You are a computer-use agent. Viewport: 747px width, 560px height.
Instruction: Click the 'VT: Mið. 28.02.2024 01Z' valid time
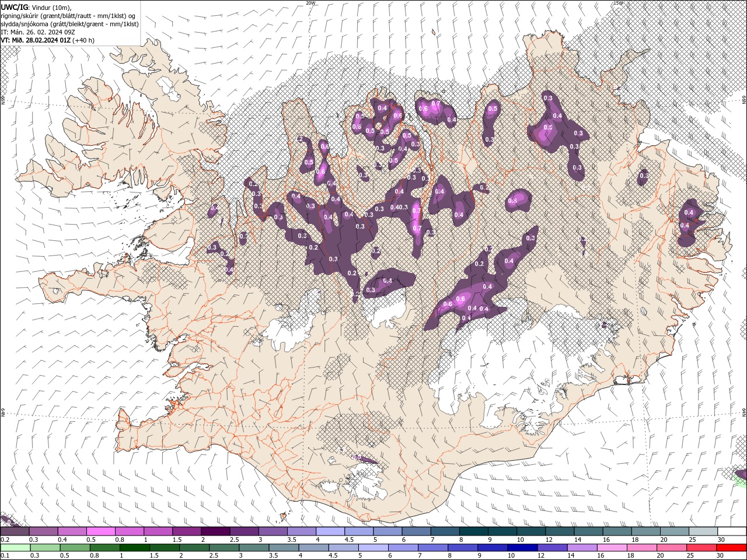point(36,40)
